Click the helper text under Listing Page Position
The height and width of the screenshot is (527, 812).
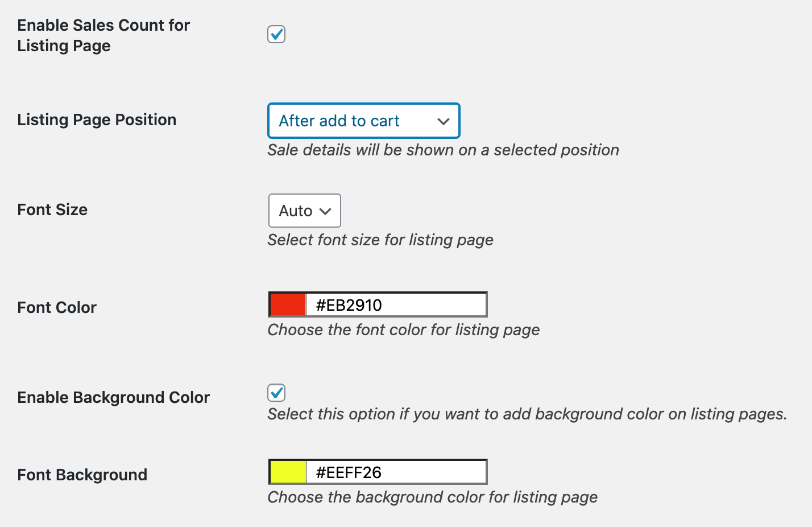[443, 150]
